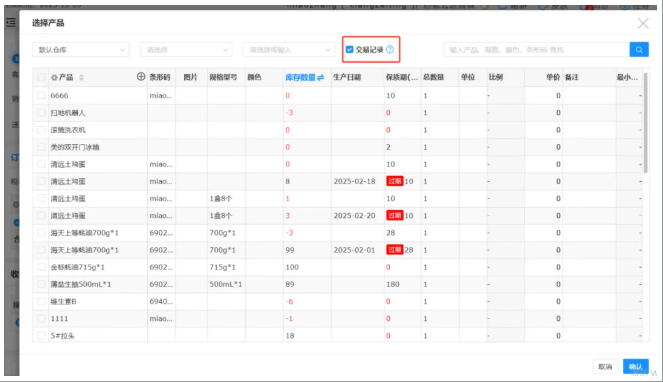Click the 规格型号 column header

pyautogui.click(x=223, y=77)
